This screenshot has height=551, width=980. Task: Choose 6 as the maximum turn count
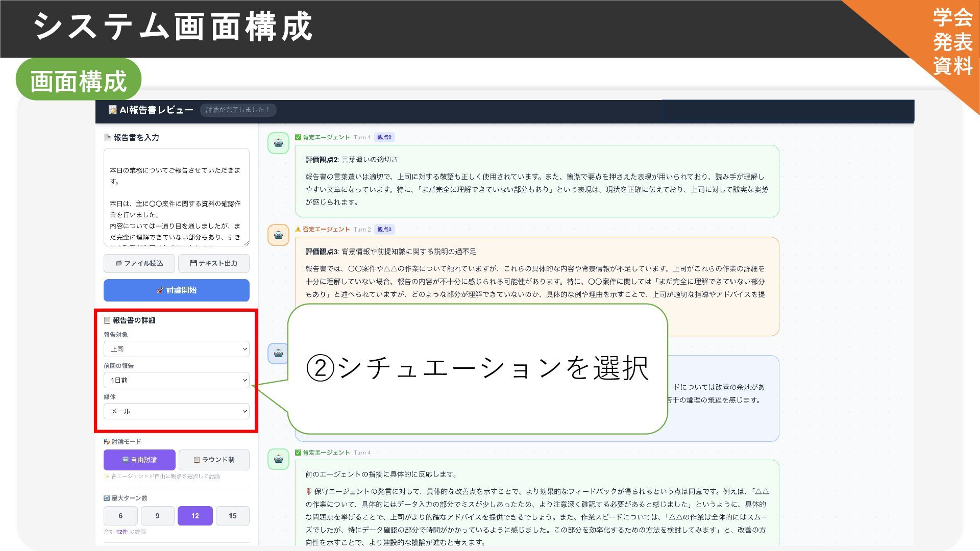tap(120, 516)
